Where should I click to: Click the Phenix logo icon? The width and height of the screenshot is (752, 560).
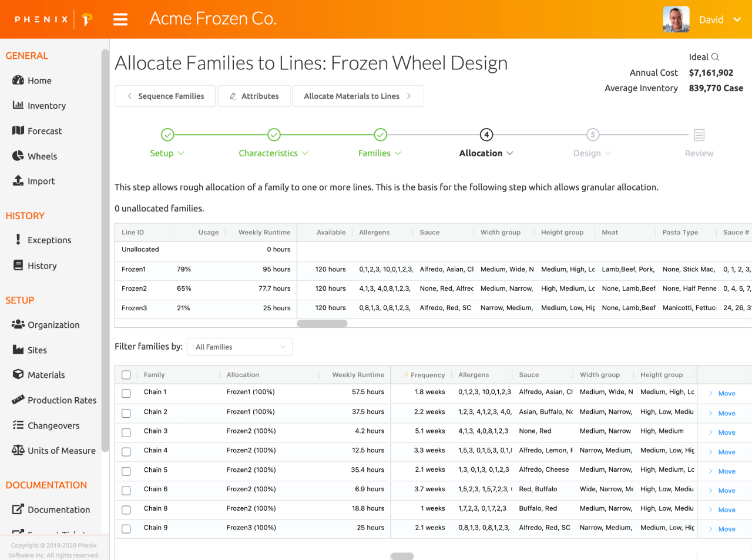point(87,19)
